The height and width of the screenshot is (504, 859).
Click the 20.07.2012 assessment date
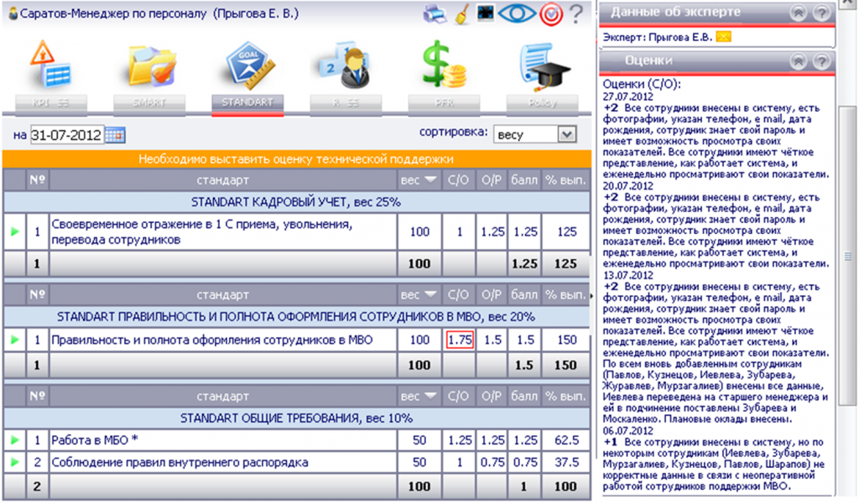click(627, 185)
